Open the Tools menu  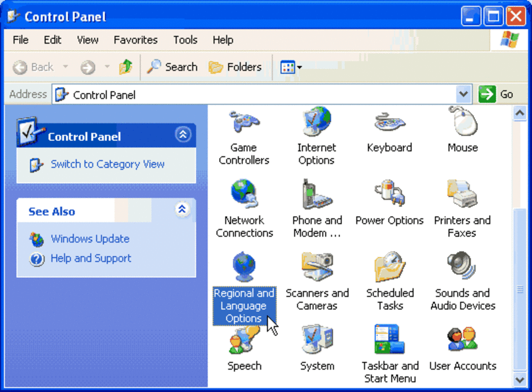point(185,40)
